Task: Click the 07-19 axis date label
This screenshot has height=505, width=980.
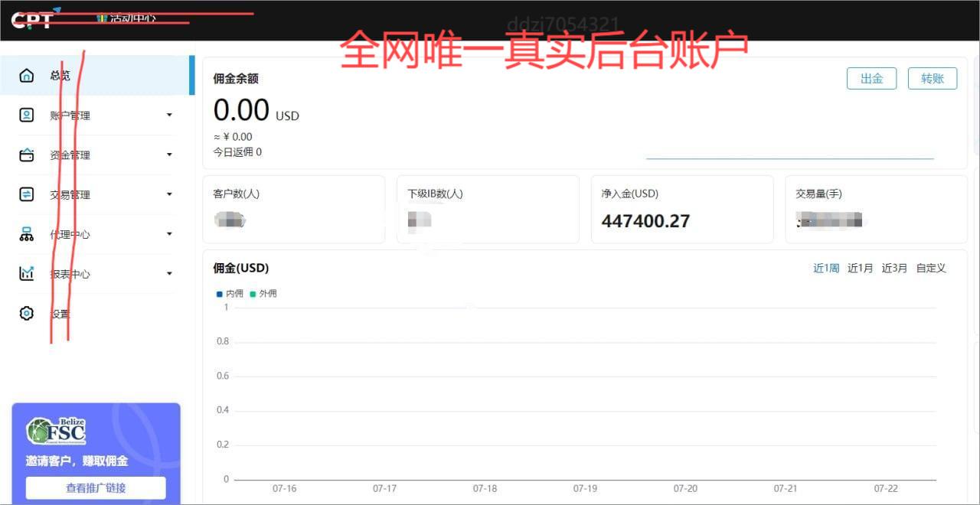Action: [x=585, y=488]
